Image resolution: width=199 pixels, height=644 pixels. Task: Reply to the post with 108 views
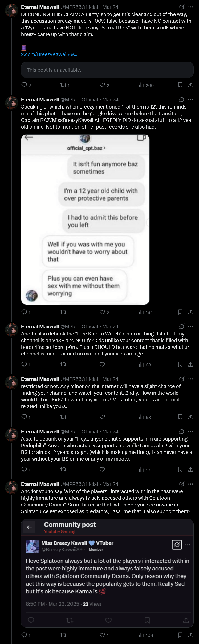[x=26, y=635]
